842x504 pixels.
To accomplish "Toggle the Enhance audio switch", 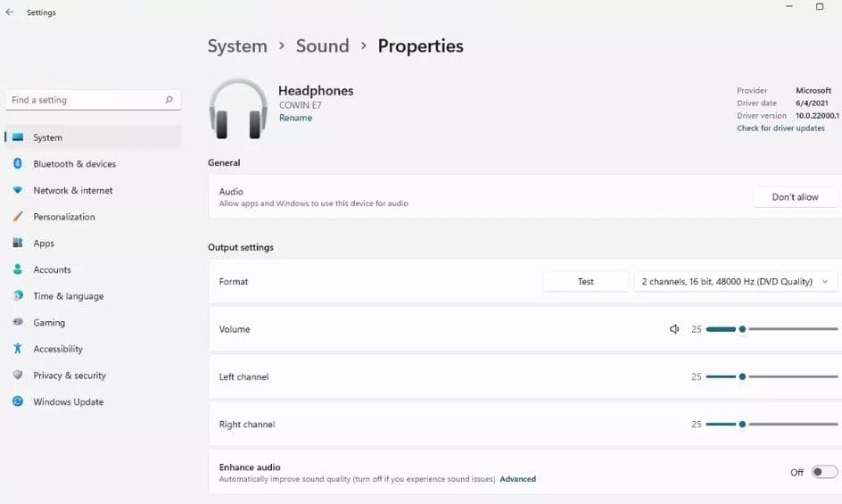I will coord(824,472).
